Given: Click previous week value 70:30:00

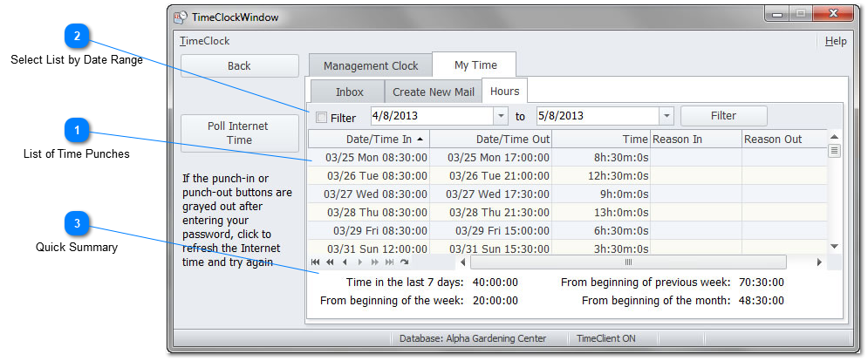Looking at the screenshot, I should tap(762, 283).
